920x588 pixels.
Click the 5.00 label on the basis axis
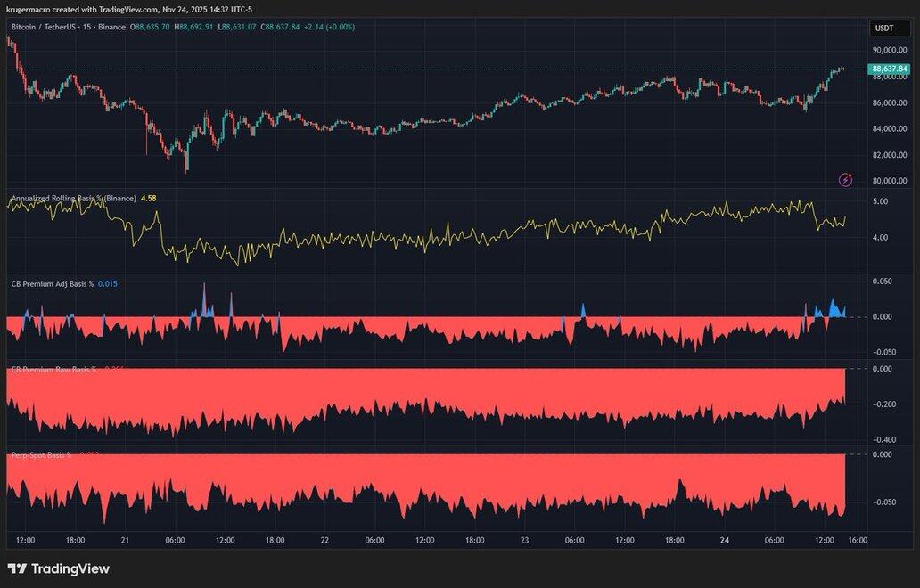click(880, 202)
